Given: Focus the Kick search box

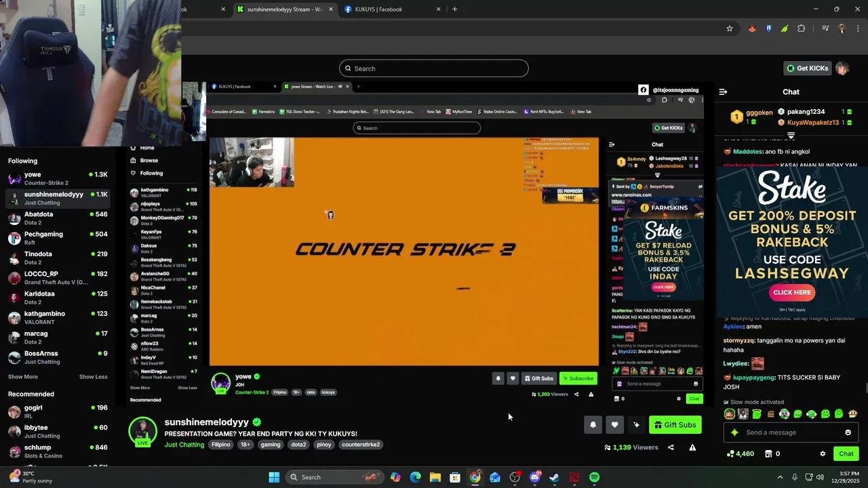Looking at the screenshot, I should point(434,68).
